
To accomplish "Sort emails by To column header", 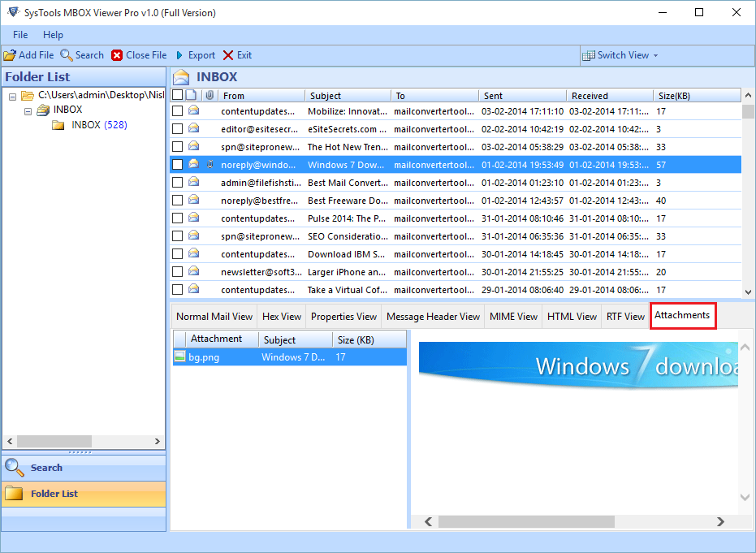I will (x=434, y=96).
